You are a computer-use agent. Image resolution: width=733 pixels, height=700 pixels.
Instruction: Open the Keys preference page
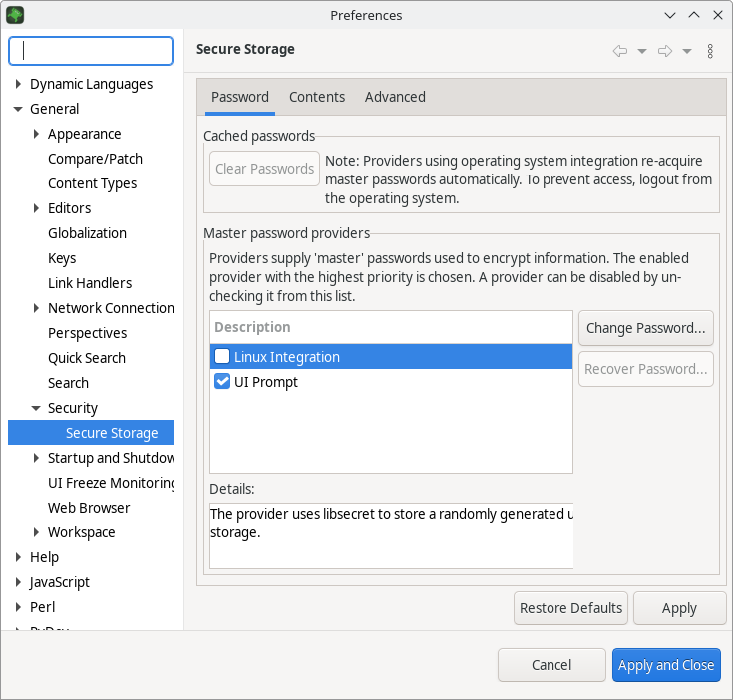(x=62, y=258)
